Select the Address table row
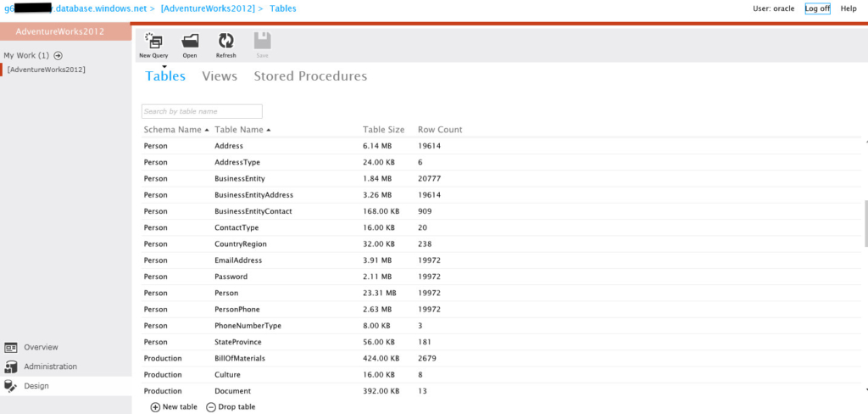Viewport: 868px width, 414px height. coord(502,146)
